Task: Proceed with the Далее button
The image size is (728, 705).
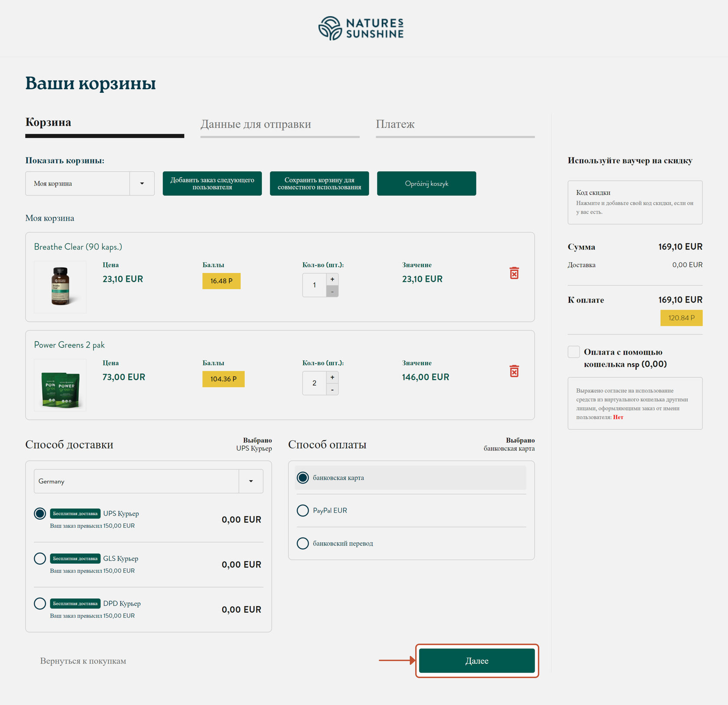Action: click(477, 661)
